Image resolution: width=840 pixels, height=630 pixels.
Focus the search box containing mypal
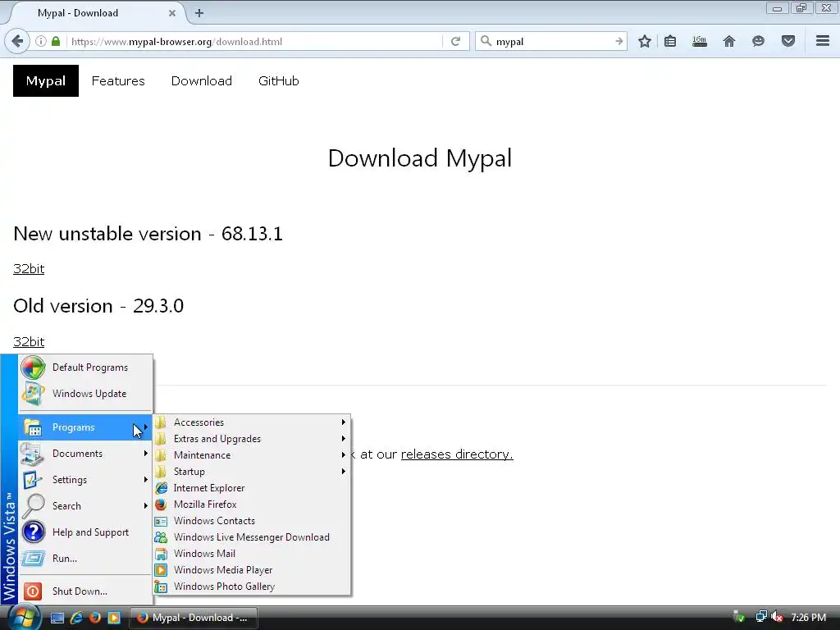click(x=552, y=41)
